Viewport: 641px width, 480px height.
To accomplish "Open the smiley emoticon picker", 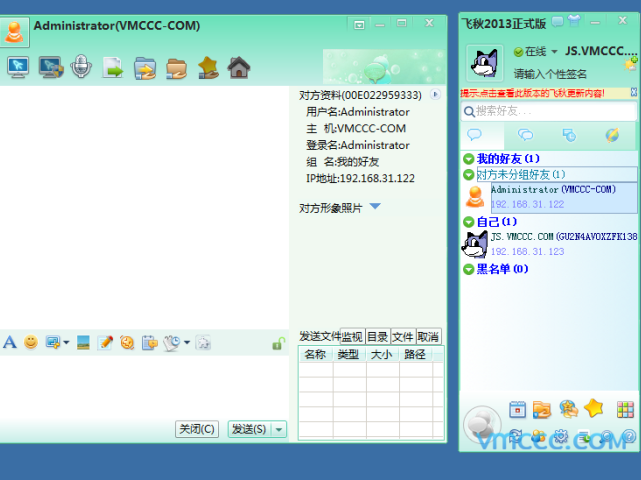I will 31,342.
